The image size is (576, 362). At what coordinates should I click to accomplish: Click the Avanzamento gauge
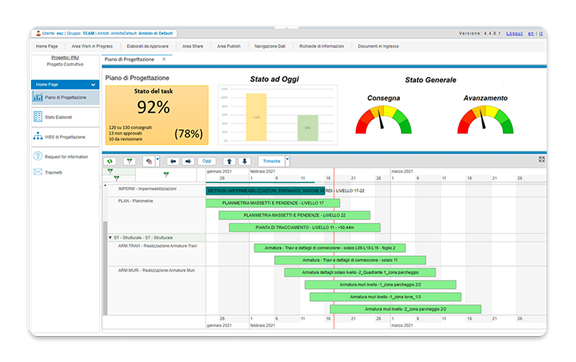(x=485, y=119)
